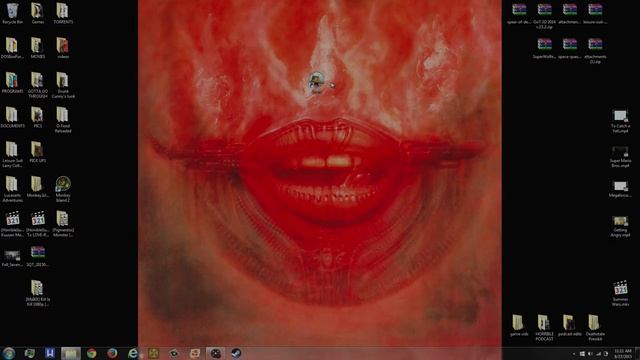Open the Leisure Suit Larry Collection folder

coord(12,155)
